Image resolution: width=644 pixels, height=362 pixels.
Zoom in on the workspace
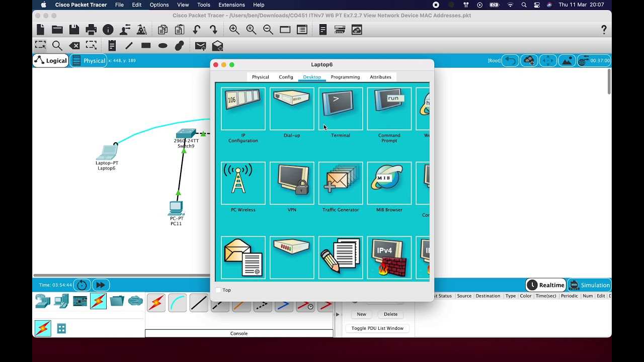(234, 30)
